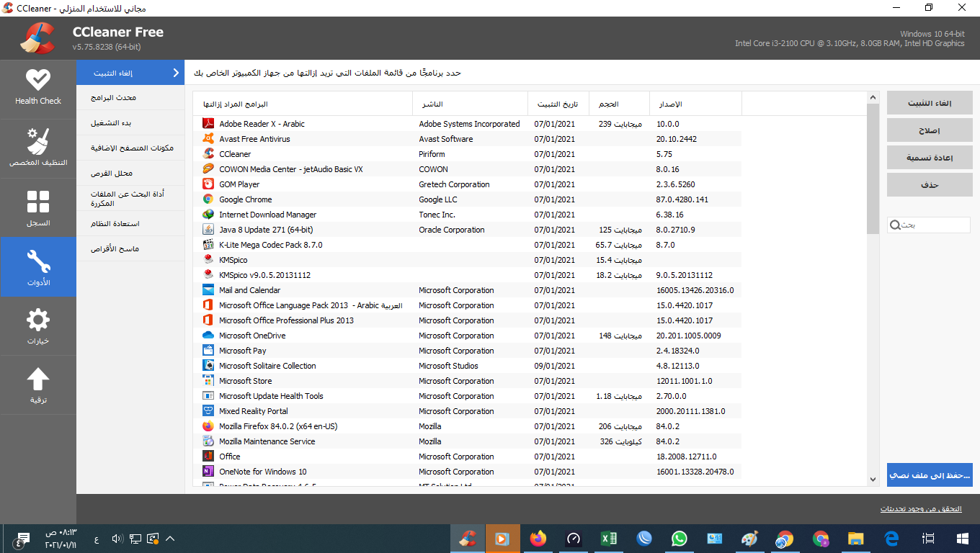This screenshot has width=980, height=553.
Task: Open خيارات (Options) gear icon
Action: point(38,320)
